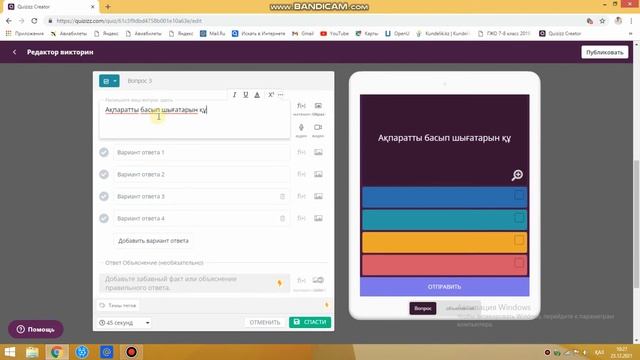This screenshot has width=640, height=360.
Task: Delete answer option 4 with trash icon
Action: point(282,218)
